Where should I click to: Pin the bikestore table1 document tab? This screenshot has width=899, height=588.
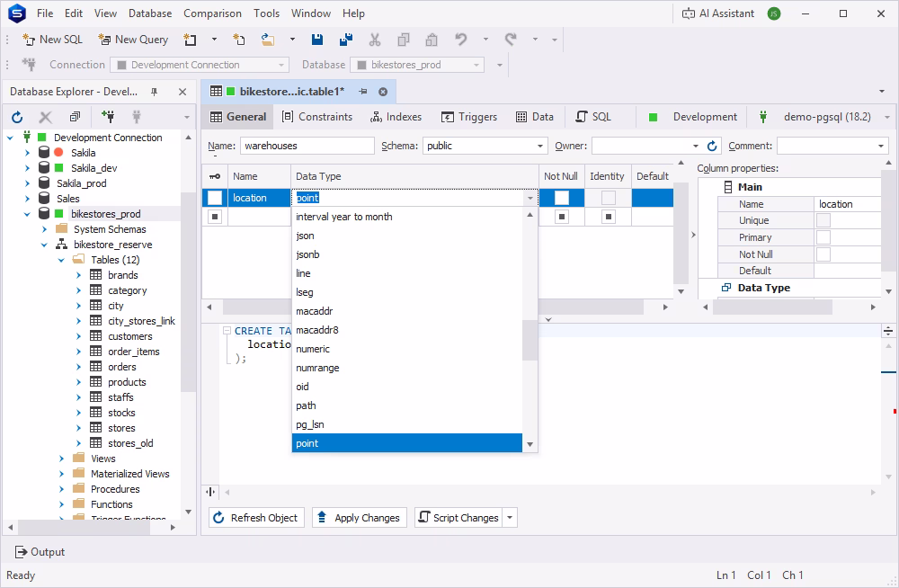tap(363, 92)
